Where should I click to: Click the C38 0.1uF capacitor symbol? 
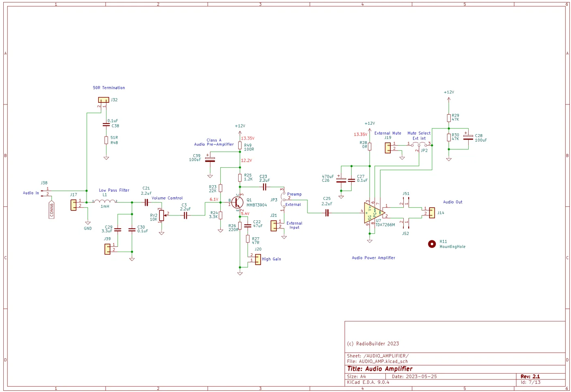pos(106,124)
